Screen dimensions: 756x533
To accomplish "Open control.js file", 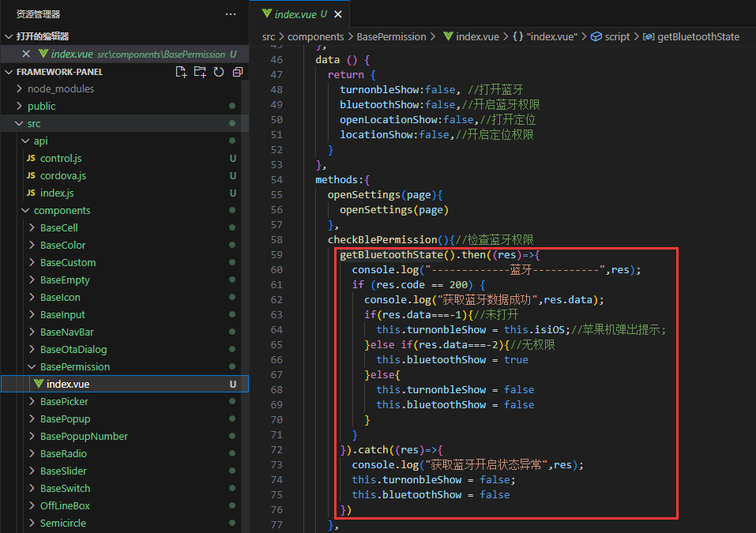I will click(x=61, y=158).
